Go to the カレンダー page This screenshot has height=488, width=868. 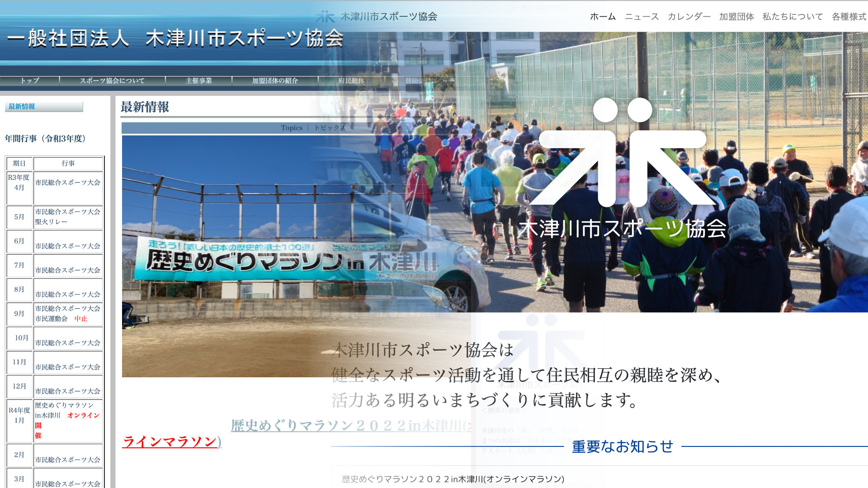(689, 17)
